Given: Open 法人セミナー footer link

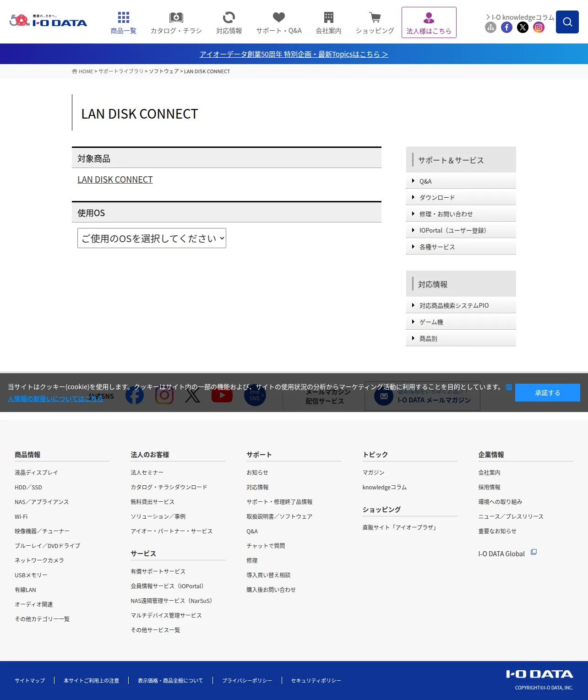Looking at the screenshot, I should click(x=147, y=472).
